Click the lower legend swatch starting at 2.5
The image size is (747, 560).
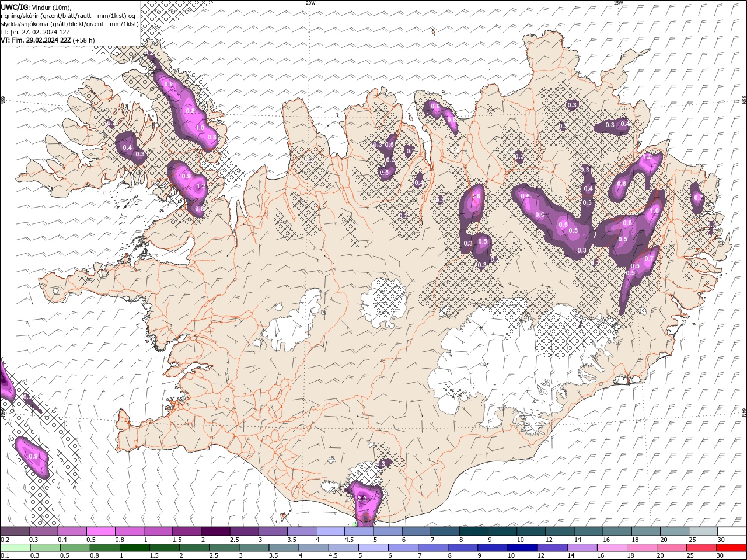click(x=224, y=548)
